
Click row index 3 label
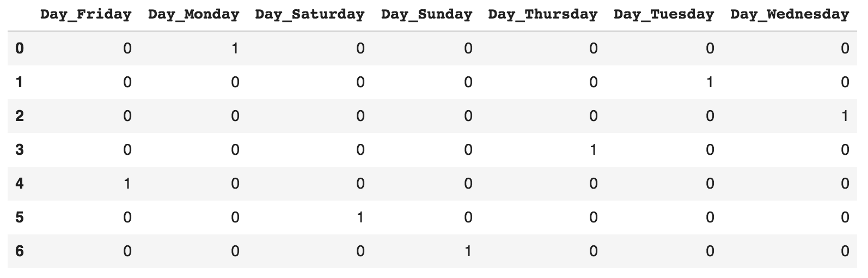click(20, 150)
